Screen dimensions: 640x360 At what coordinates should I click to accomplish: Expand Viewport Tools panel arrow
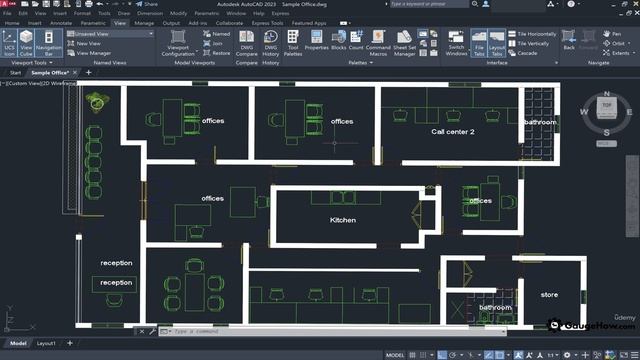tap(51, 63)
